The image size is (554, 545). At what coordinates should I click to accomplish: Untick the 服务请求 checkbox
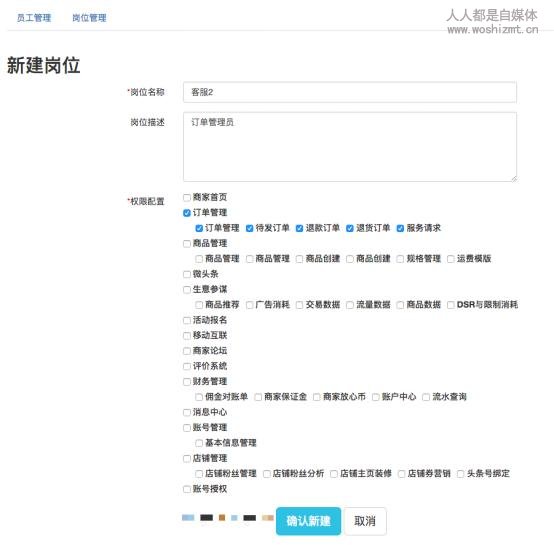(x=400, y=229)
